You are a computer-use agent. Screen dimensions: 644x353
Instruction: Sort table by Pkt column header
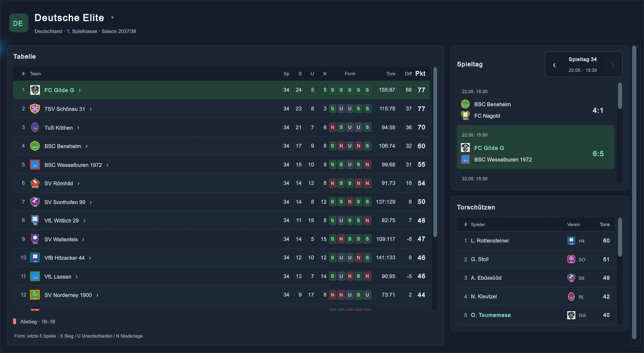tap(420, 74)
